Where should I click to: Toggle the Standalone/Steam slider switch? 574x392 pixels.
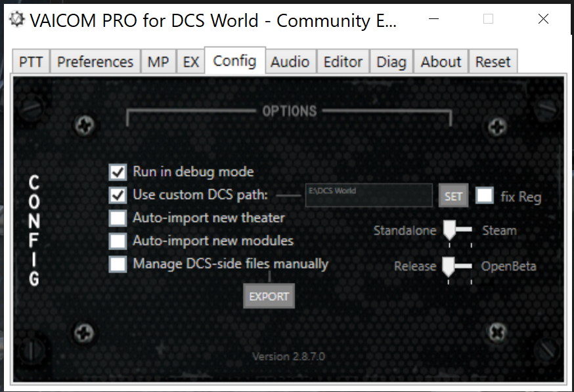[458, 230]
